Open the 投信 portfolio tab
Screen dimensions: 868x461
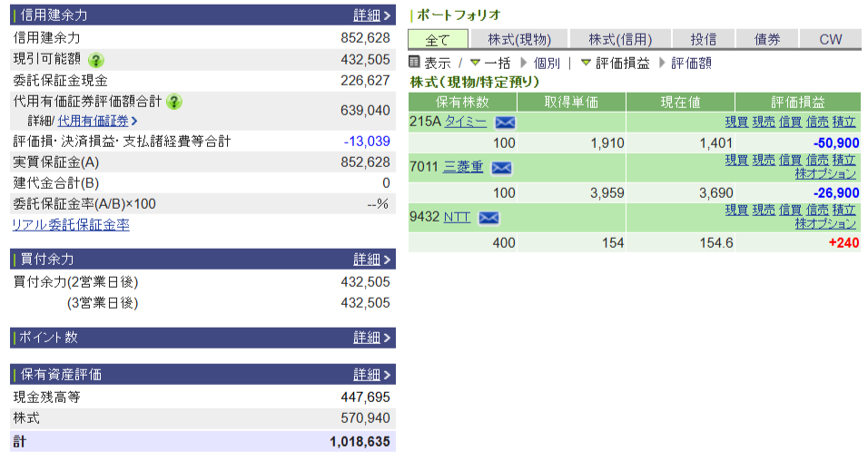[703, 39]
